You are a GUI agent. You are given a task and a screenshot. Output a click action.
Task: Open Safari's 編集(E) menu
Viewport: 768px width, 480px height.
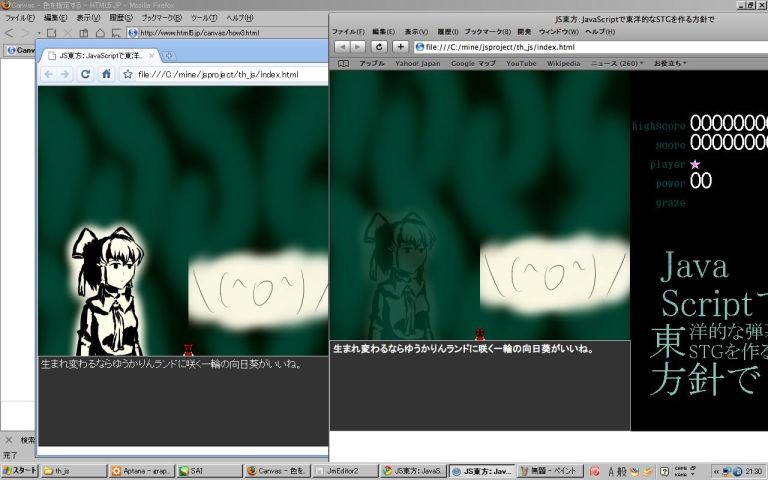click(x=384, y=31)
